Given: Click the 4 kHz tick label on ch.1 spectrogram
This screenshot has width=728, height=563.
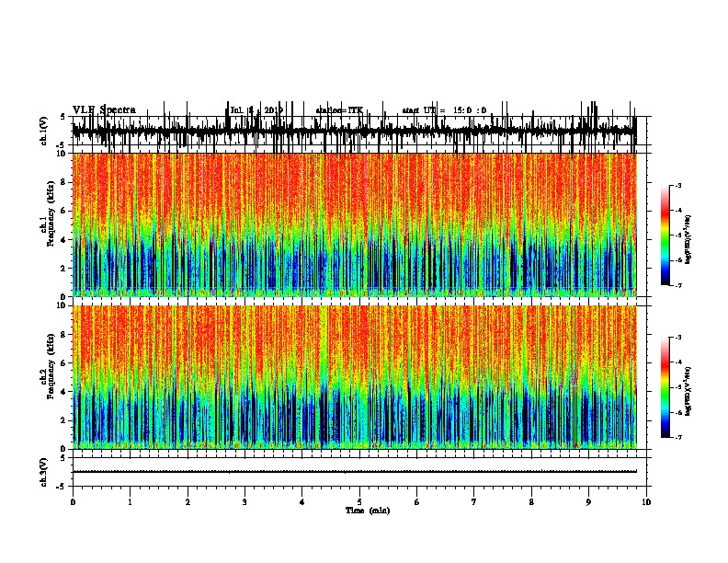Looking at the screenshot, I should 63,240.
